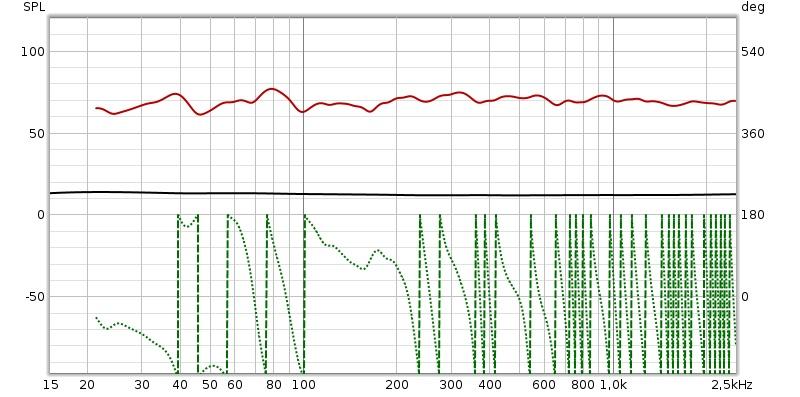The image size is (800, 397).
Task: Click the 15 frequency axis label
Action: (x=51, y=384)
